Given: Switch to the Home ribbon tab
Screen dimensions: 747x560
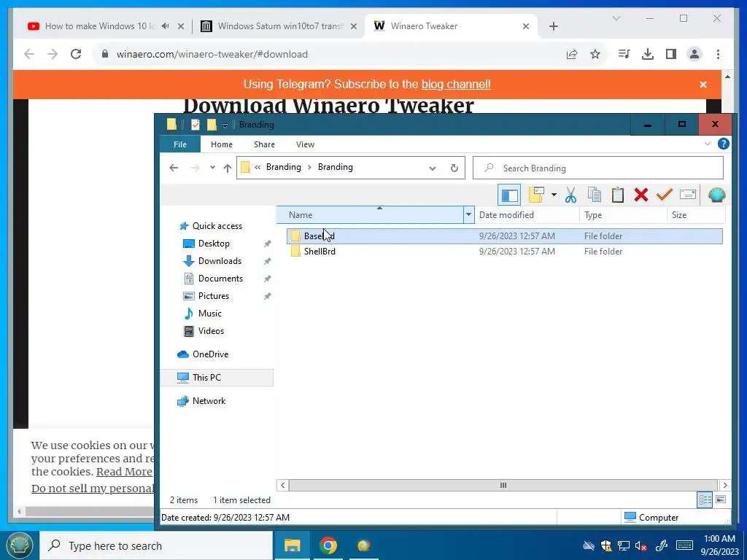Looking at the screenshot, I should [222, 144].
